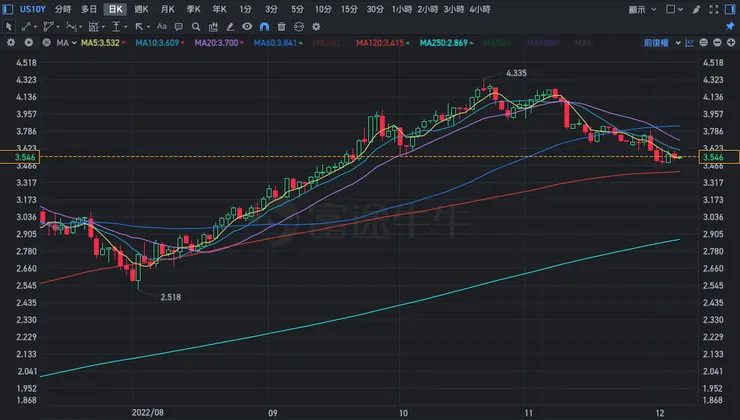Activate the magnifier zoom tool
Viewport: 740px width, 420px height.
click(196, 27)
